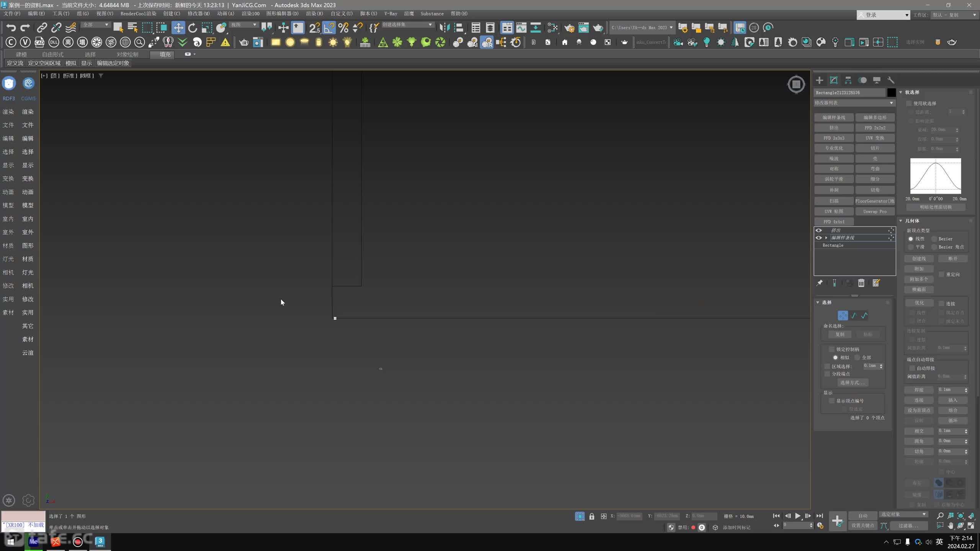Click the Zoom Extents navigation icon

click(960, 516)
